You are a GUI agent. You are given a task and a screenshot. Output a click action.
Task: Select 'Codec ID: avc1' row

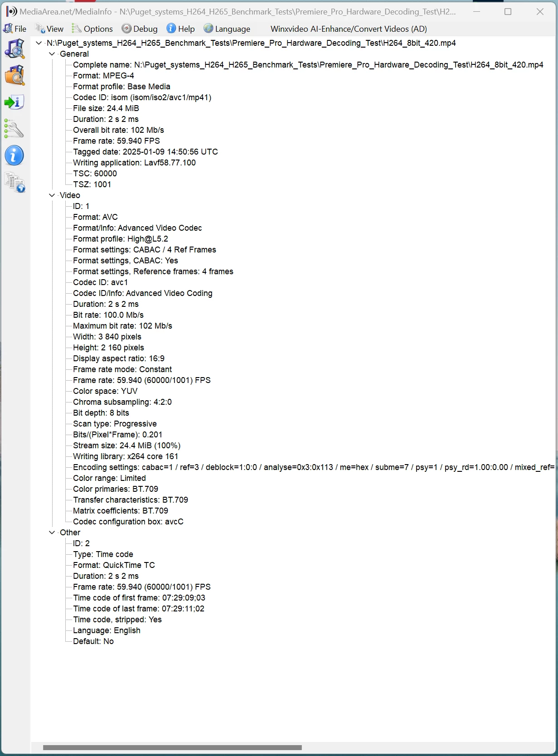click(x=101, y=282)
